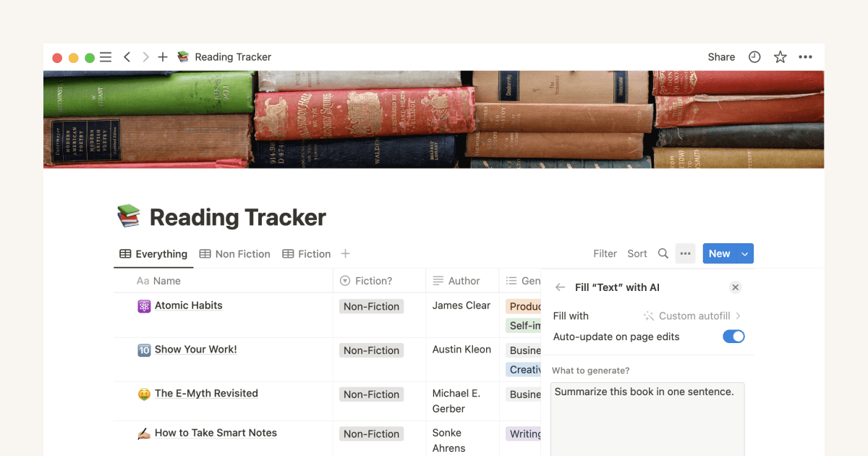Open the sidebar with the hamburger icon
868x456 pixels.
coord(105,56)
